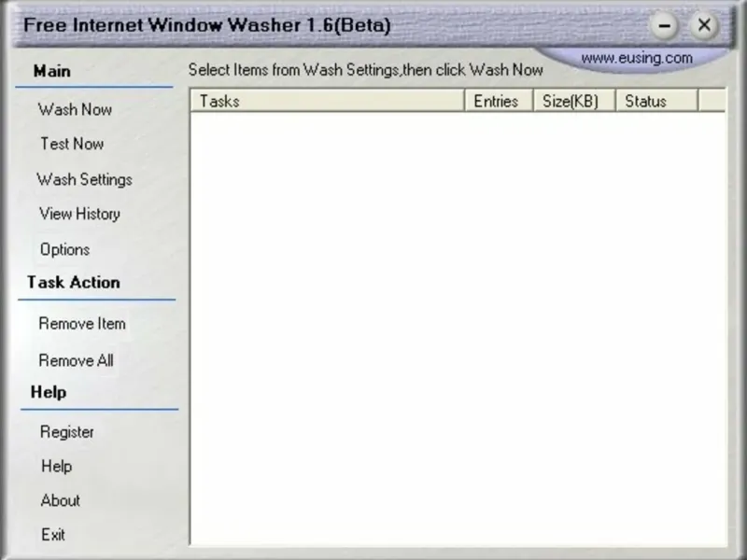Open Wash Settings
Screen dimensions: 747x560
pos(84,179)
